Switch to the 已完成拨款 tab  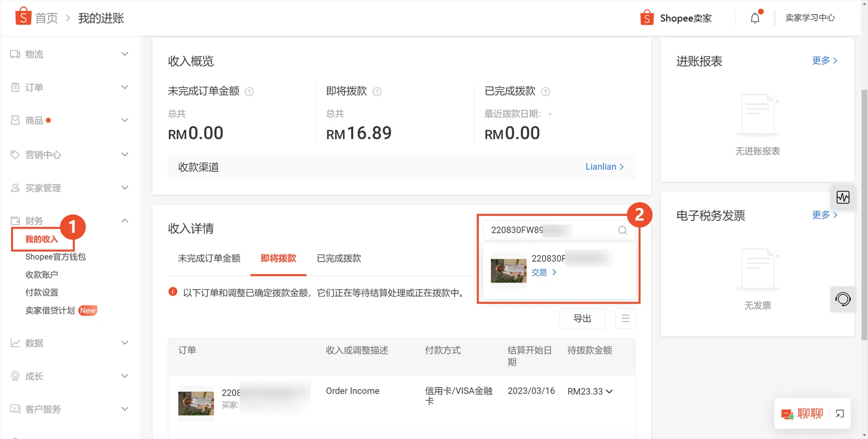[x=338, y=258]
